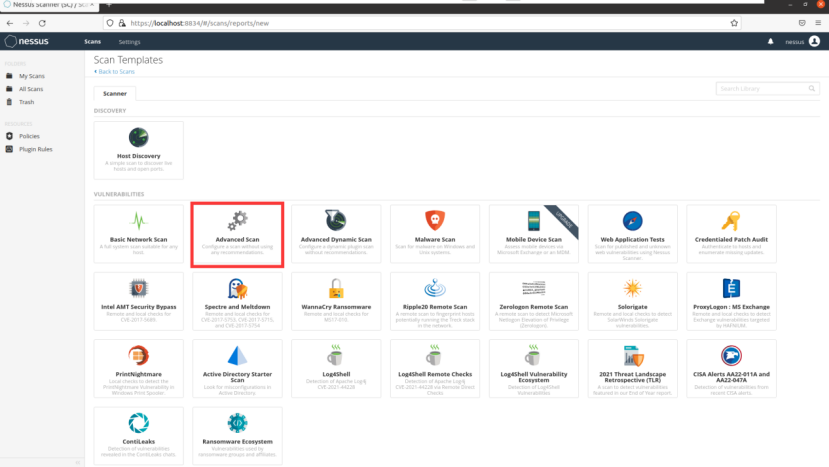The height and width of the screenshot is (467, 829).
Task: Select the Mobile Device Scan phone icon
Action: [x=533, y=221]
